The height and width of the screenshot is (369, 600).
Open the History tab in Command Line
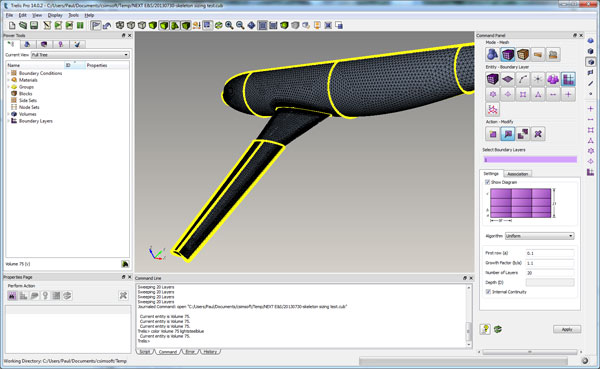(210, 351)
